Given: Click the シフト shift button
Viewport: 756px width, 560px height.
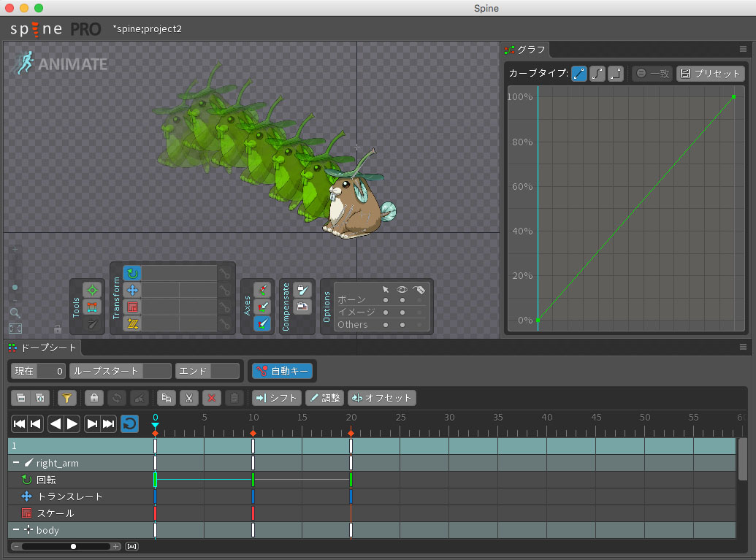Looking at the screenshot, I should (277, 398).
